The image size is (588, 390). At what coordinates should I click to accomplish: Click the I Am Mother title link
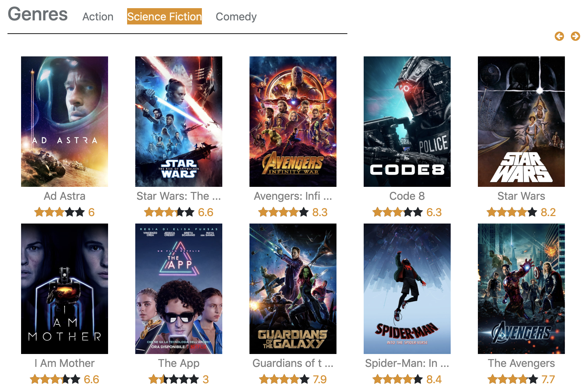pyautogui.click(x=65, y=363)
